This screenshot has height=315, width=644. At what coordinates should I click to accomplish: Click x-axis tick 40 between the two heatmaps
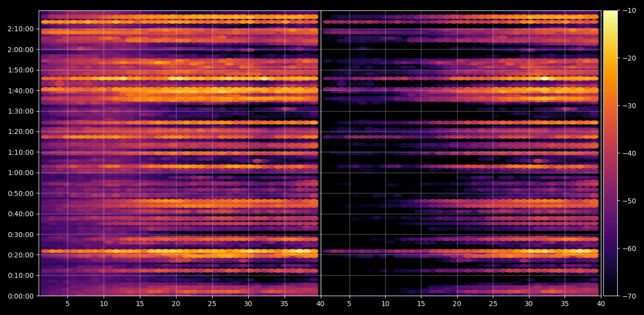click(320, 304)
